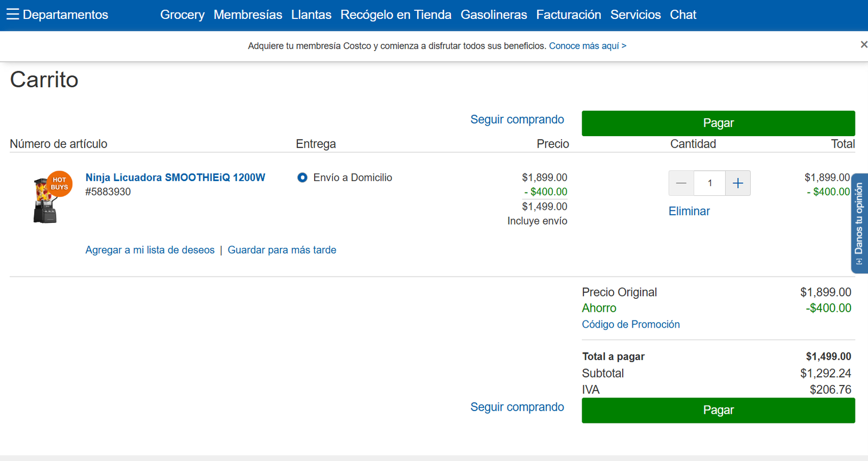Dismiss the membership banner with X

(863, 44)
